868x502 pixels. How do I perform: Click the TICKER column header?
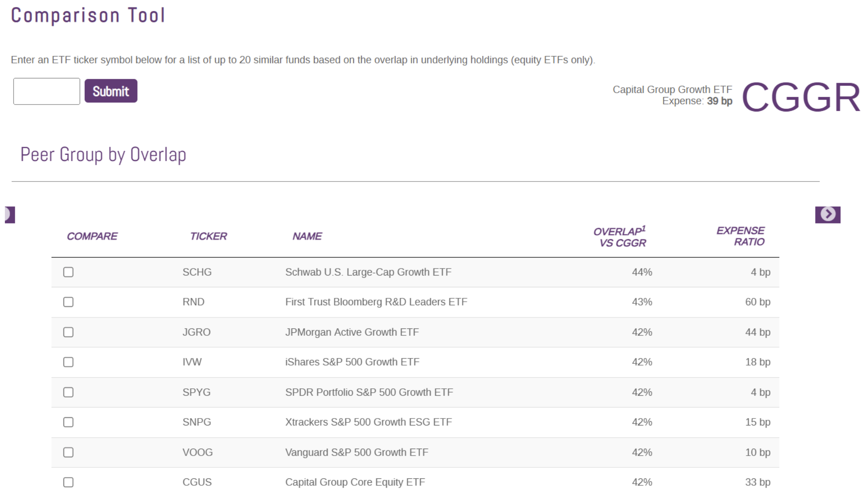(208, 236)
